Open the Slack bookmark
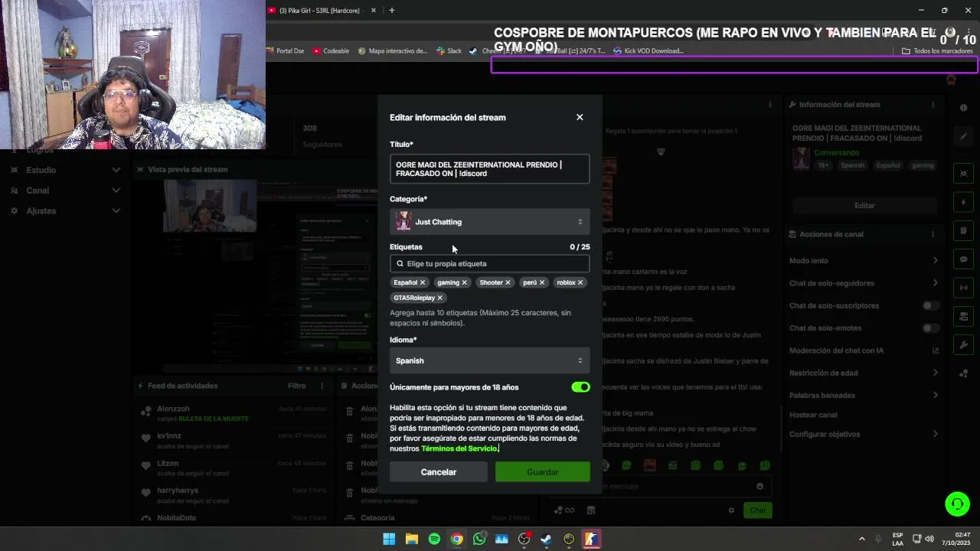980x551 pixels. click(x=449, y=51)
